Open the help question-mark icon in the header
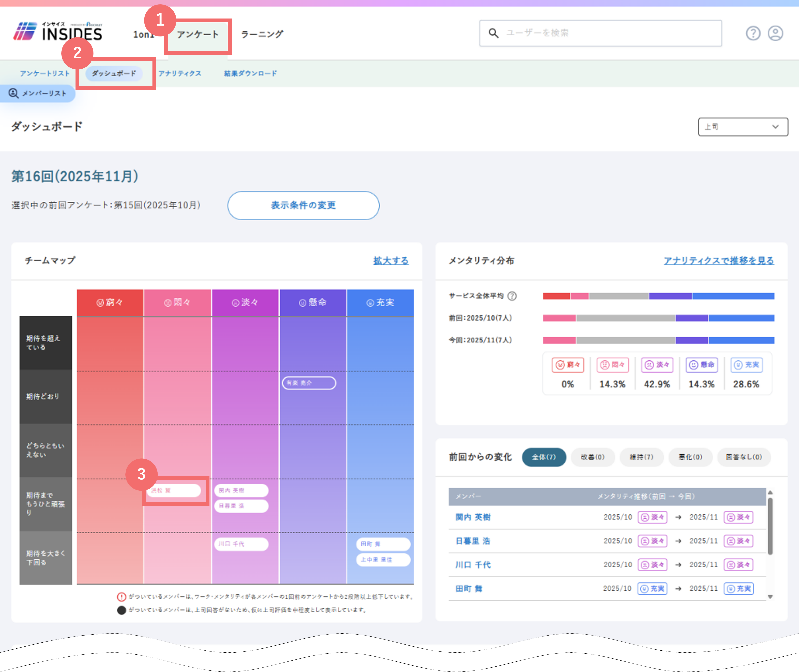 point(753,34)
